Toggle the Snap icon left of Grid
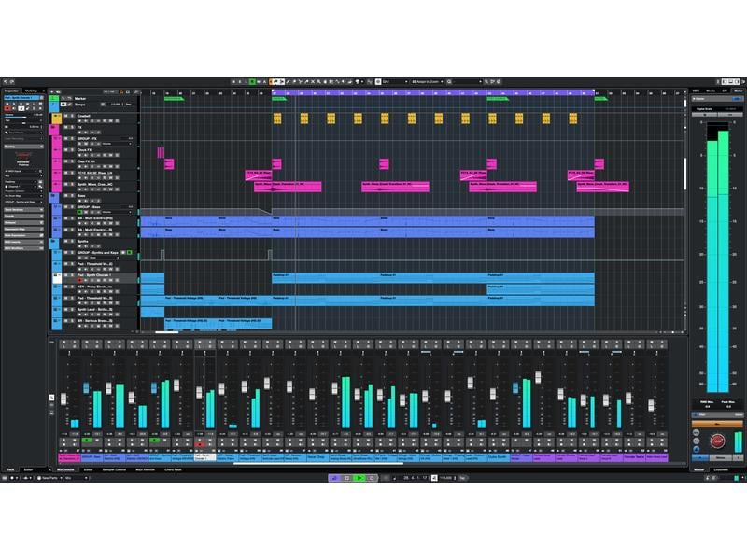This screenshot has height=560, width=747. (x=378, y=82)
